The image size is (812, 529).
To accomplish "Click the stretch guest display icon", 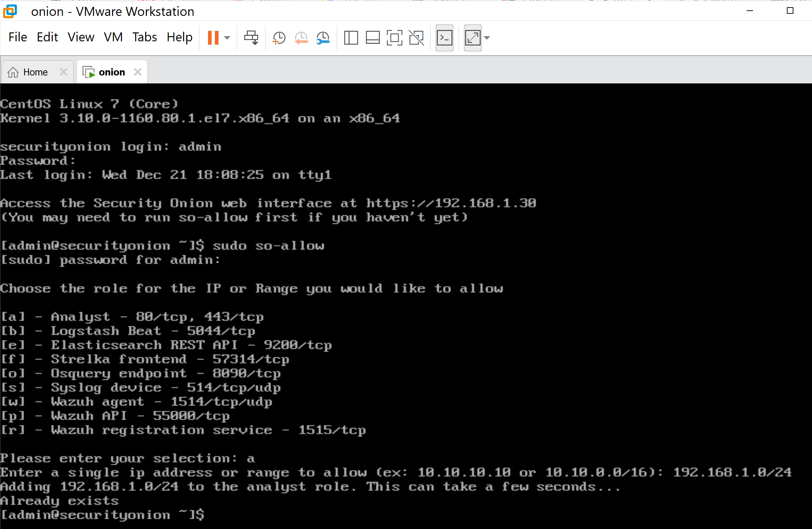I will point(473,38).
